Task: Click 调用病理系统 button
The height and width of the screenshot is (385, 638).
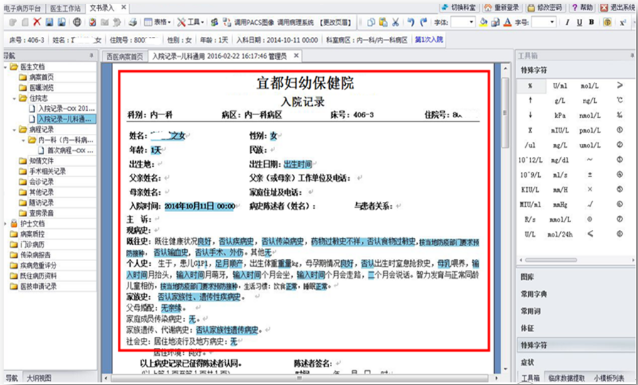Action: click(x=296, y=22)
